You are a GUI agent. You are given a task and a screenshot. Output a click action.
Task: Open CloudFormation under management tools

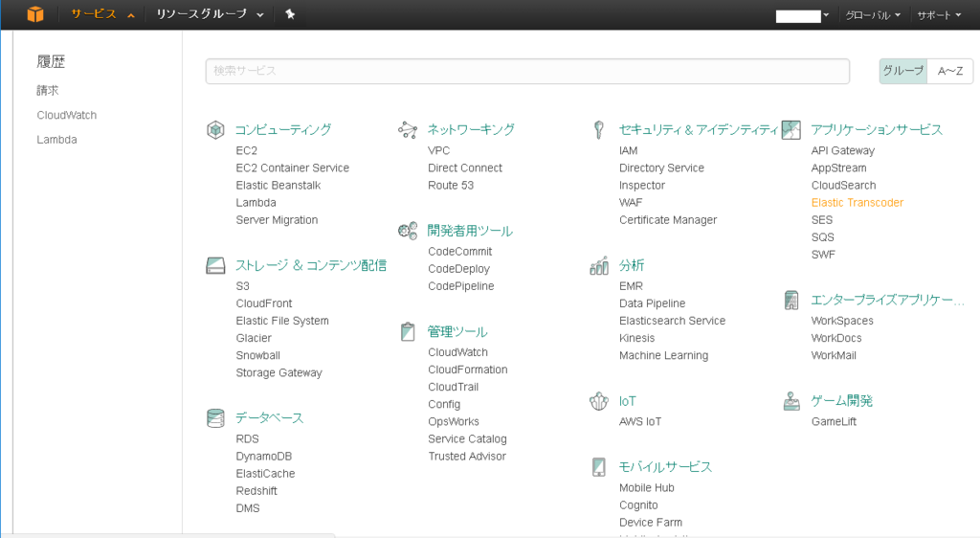pos(467,370)
